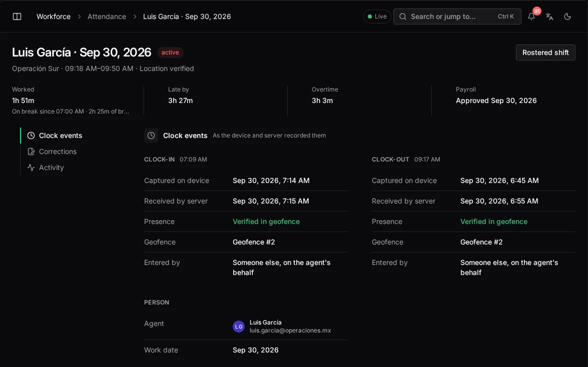Click the On break since 07:00 AM note
The height and width of the screenshot is (367, 588).
(x=71, y=111)
